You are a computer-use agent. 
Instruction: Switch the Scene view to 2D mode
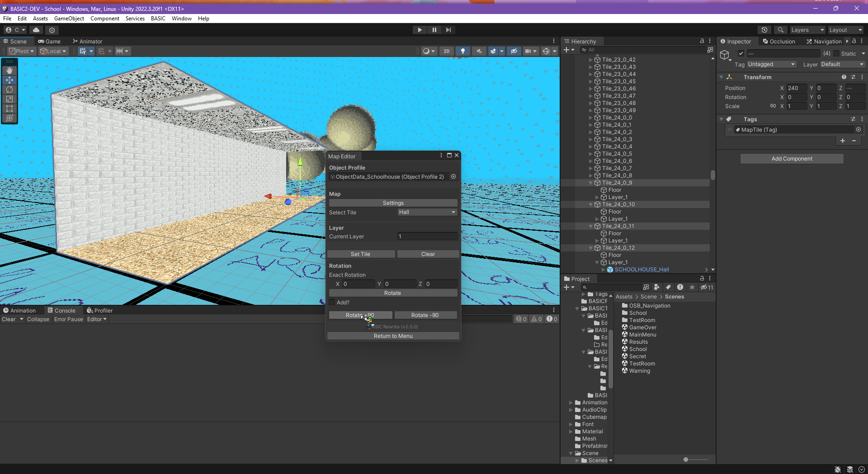[x=446, y=51]
